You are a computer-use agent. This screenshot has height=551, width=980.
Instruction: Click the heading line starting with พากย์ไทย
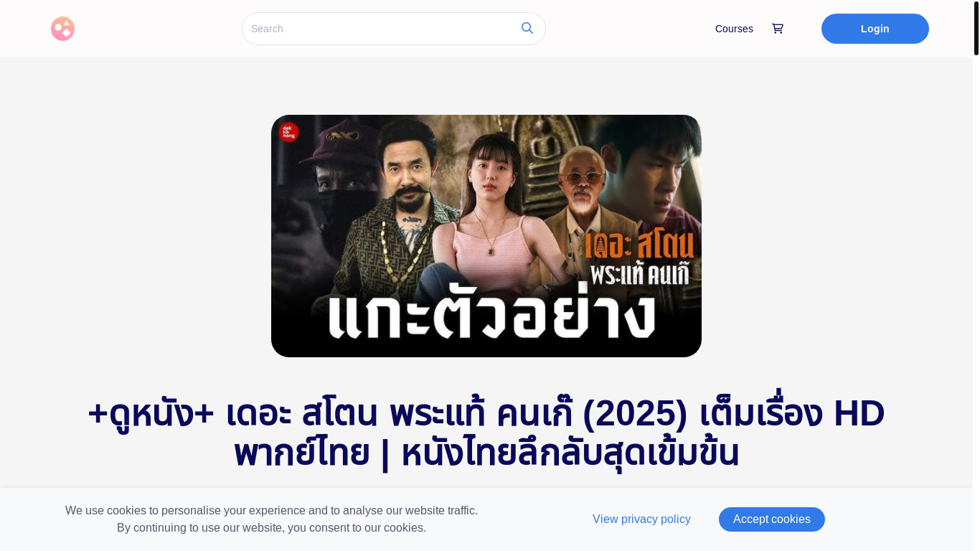click(486, 452)
